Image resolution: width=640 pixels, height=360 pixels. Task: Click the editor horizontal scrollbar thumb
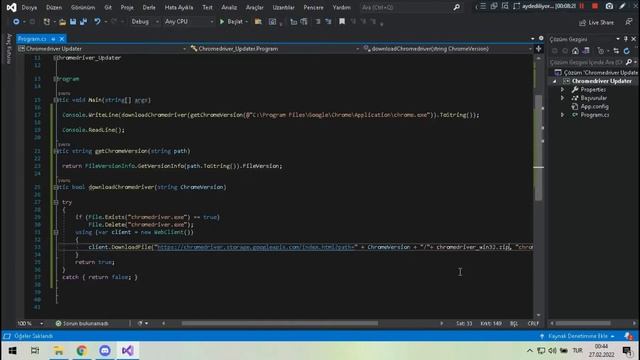pyautogui.click(x=280, y=323)
